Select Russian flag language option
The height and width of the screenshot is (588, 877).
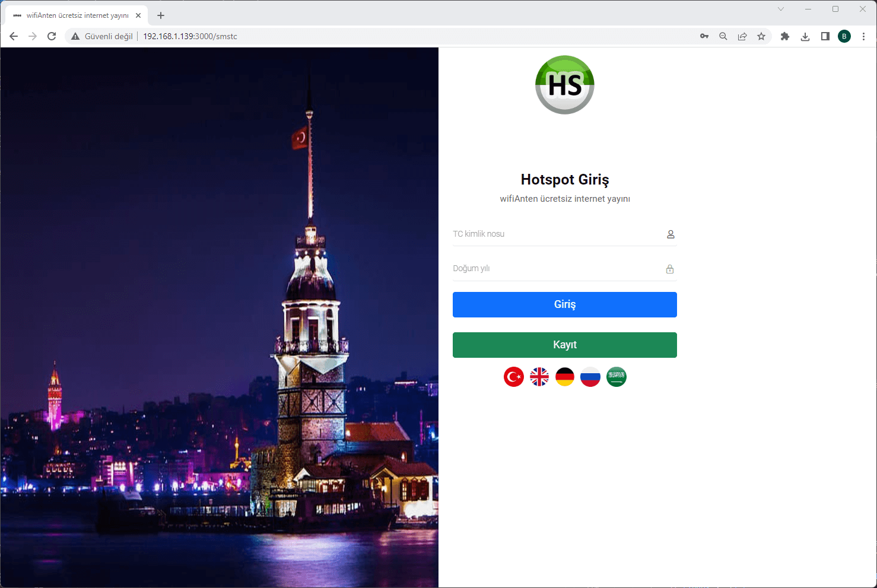tap(590, 377)
